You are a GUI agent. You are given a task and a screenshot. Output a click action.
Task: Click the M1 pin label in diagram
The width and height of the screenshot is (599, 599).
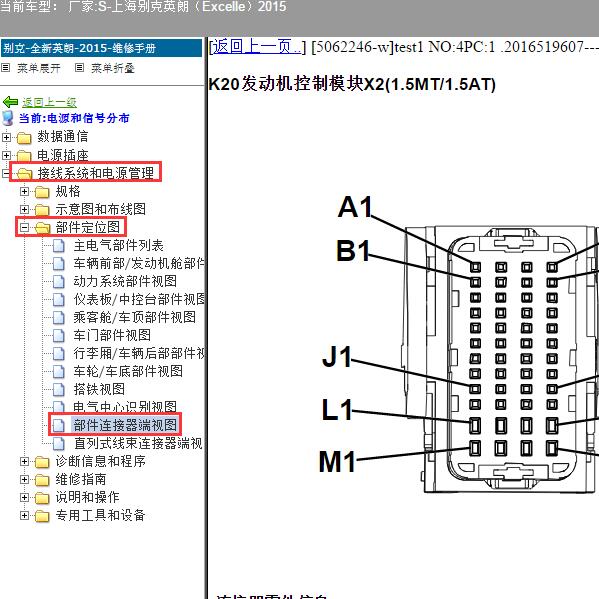337,461
